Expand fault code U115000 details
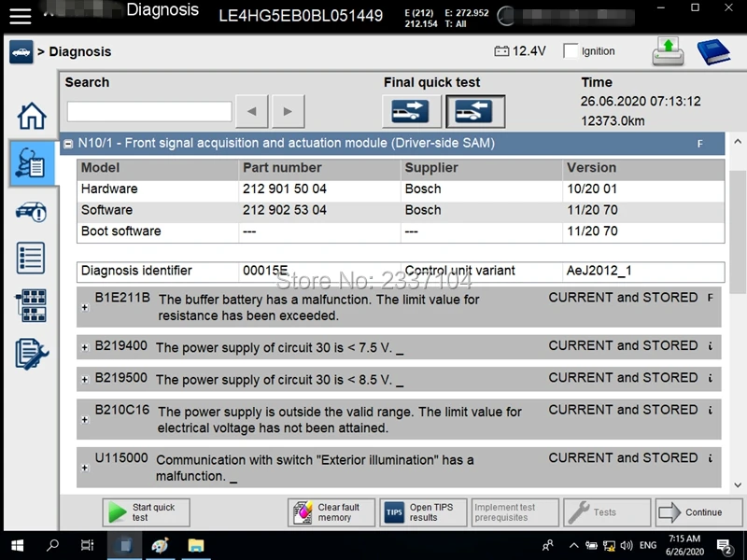 pos(85,469)
